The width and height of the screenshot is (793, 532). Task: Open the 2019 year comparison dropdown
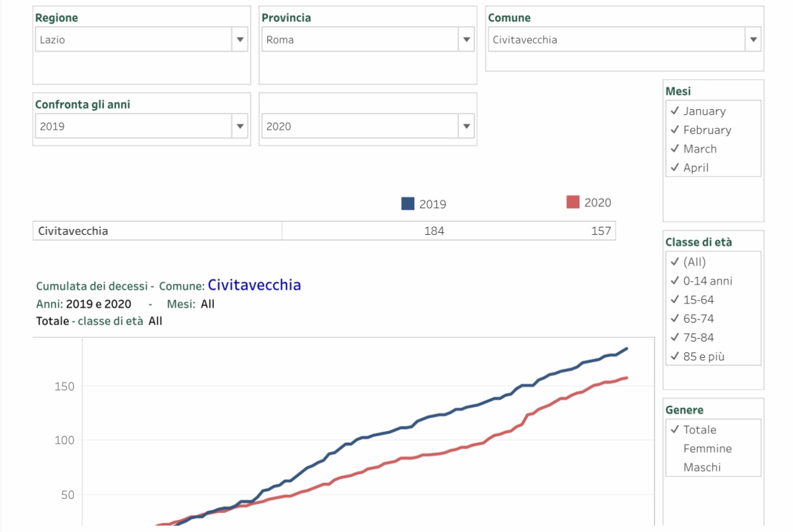(x=240, y=126)
